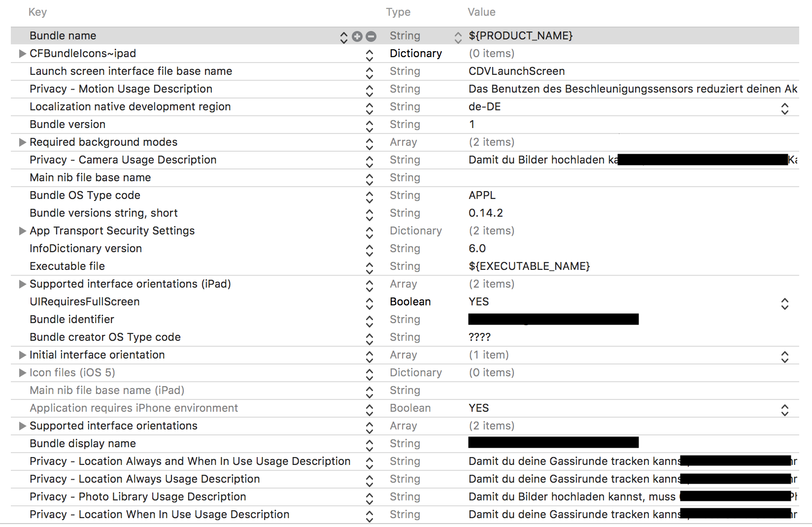Open value popup for Localization native development region
The image size is (812, 527).
click(785, 108)
